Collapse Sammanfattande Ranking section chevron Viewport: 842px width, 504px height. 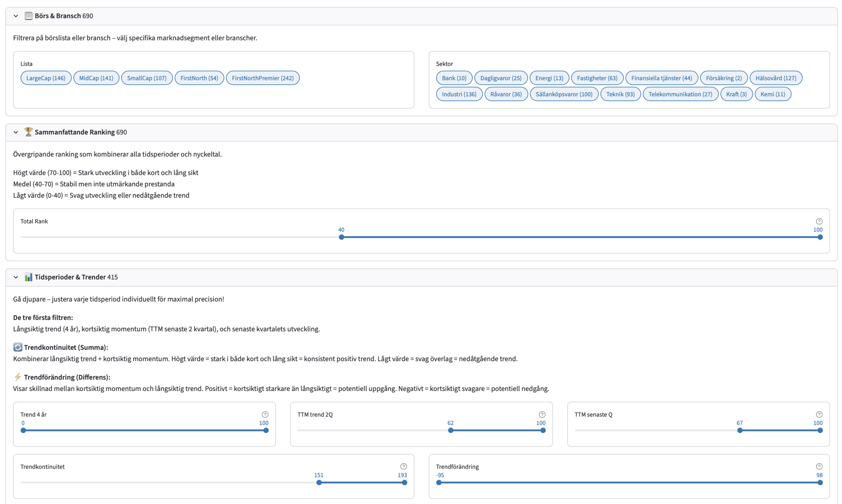[x=16, y=132]
